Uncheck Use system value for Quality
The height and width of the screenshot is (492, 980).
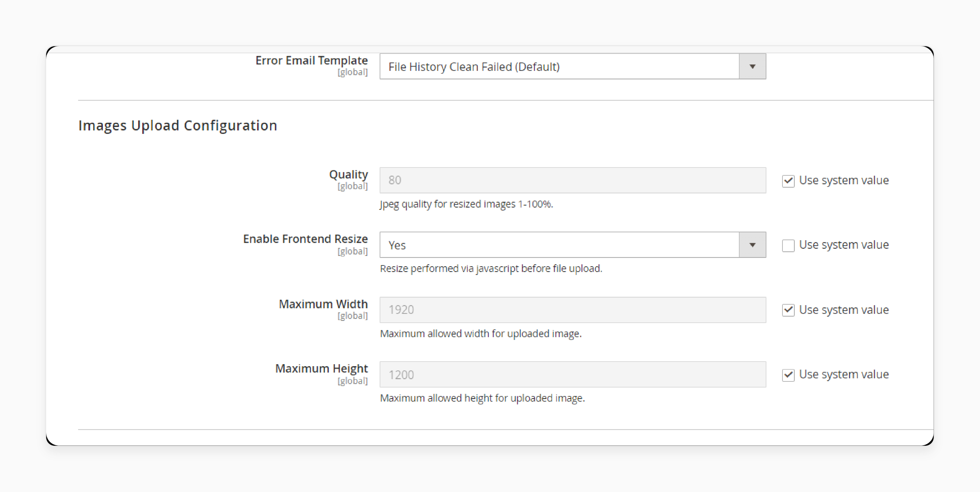click(x=788, y=181)
